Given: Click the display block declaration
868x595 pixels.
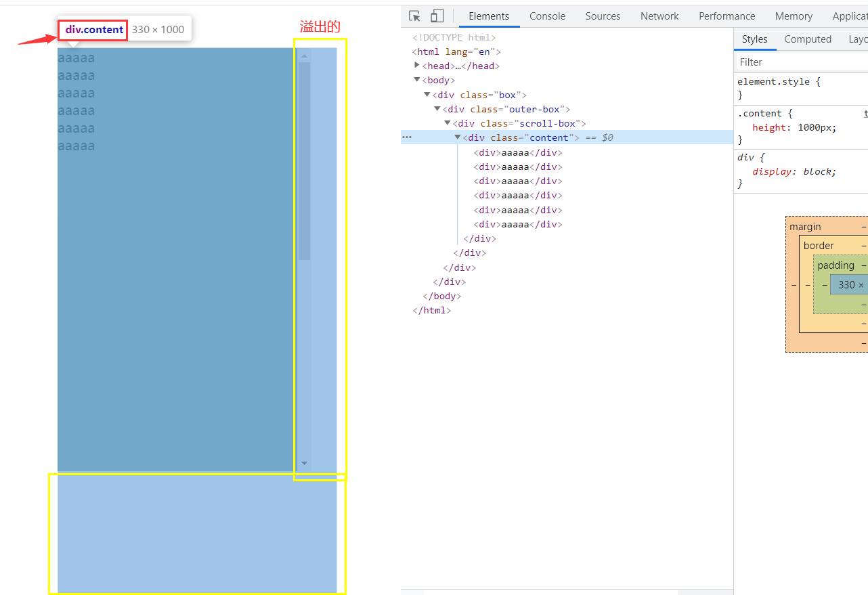Looking at the screenshot, I should tap(794, 171).
